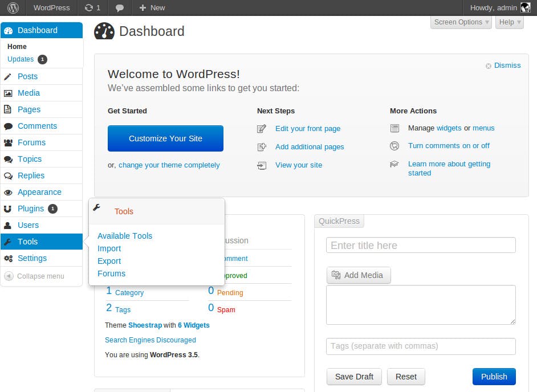Image resolution: width=537 pixels, height=392 pixels.
Task: Click the Dismiss circle-x icon
Action: [489, 66]
